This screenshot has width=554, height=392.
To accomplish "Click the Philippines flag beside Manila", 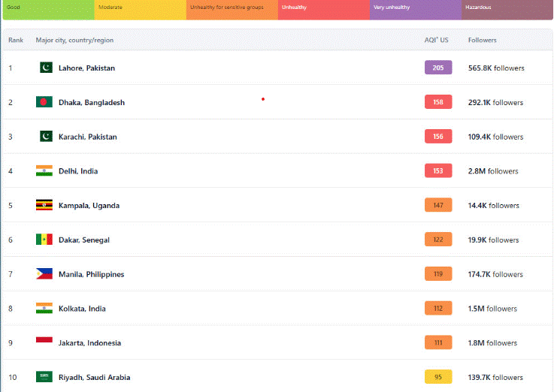I will [x=44, y=274].
